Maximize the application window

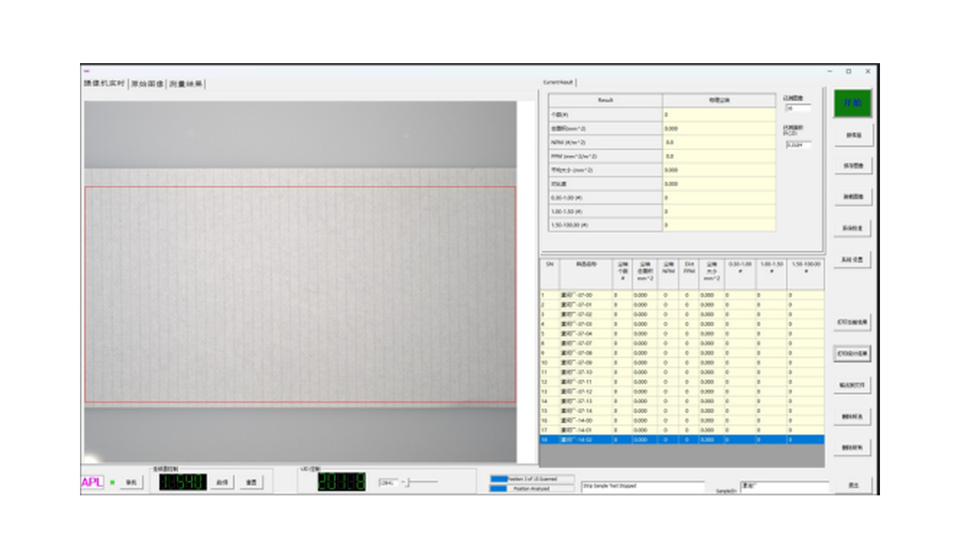click(x=849, y=71)
